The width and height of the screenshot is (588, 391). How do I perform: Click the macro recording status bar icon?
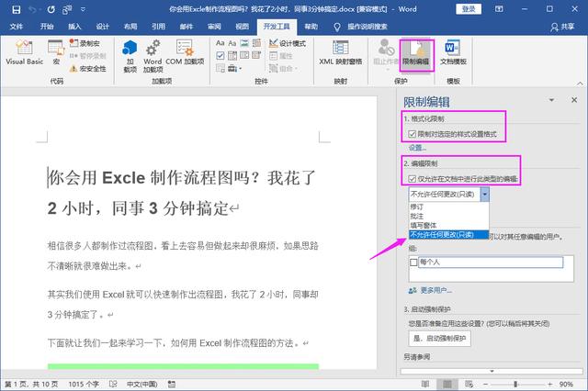(x=172, y=384)
